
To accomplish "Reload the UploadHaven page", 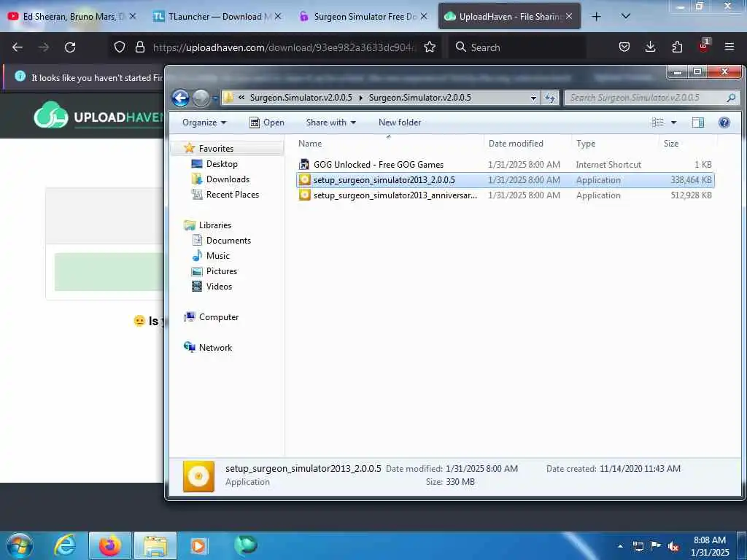I will [x=70, y=47].
